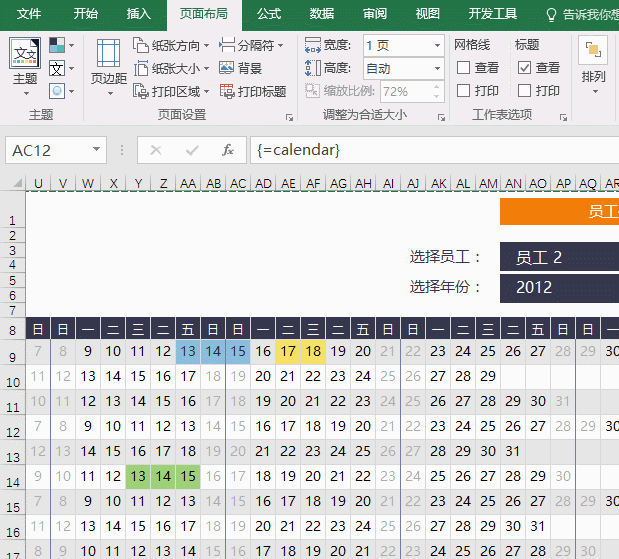The height and width of the screenshot is (559, 619).
Task: Open 排列 arrange menu
Action: [593, 67]
